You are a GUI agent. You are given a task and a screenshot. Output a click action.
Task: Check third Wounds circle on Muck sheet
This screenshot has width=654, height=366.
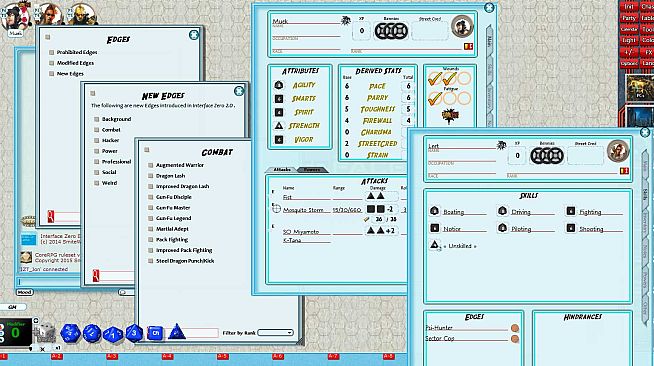point(464,79)
